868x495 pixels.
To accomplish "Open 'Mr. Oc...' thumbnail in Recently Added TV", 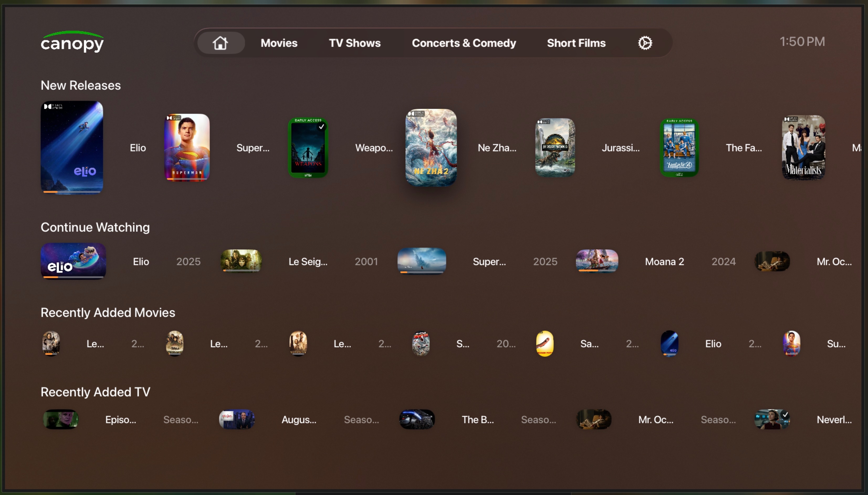I will pyautogui.click(x=594, y=419).
